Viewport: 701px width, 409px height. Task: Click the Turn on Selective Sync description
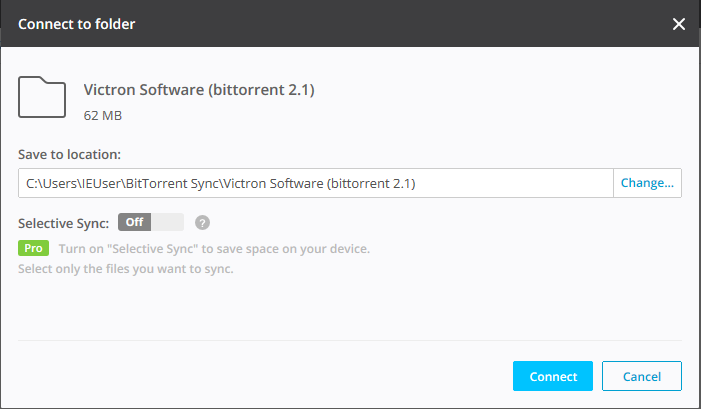[213, 248]
